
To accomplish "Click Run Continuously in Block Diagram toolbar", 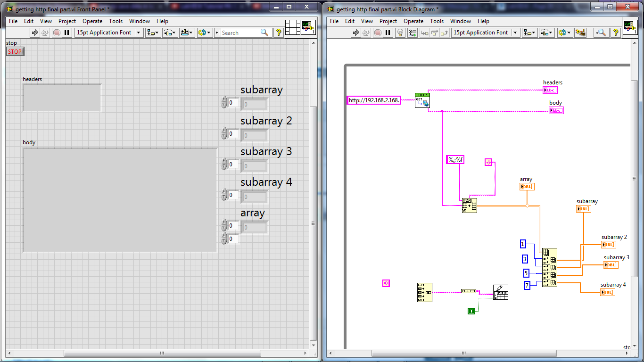I will point(366,33).
